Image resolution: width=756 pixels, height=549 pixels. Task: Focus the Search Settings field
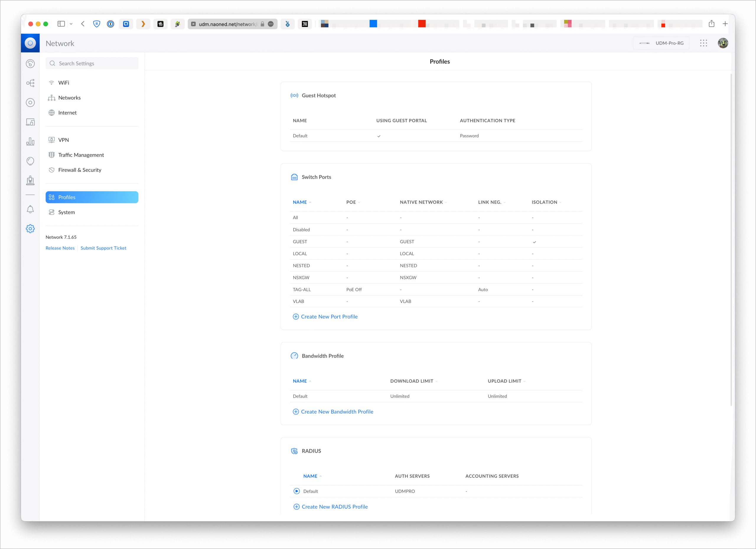pos(92,63)
